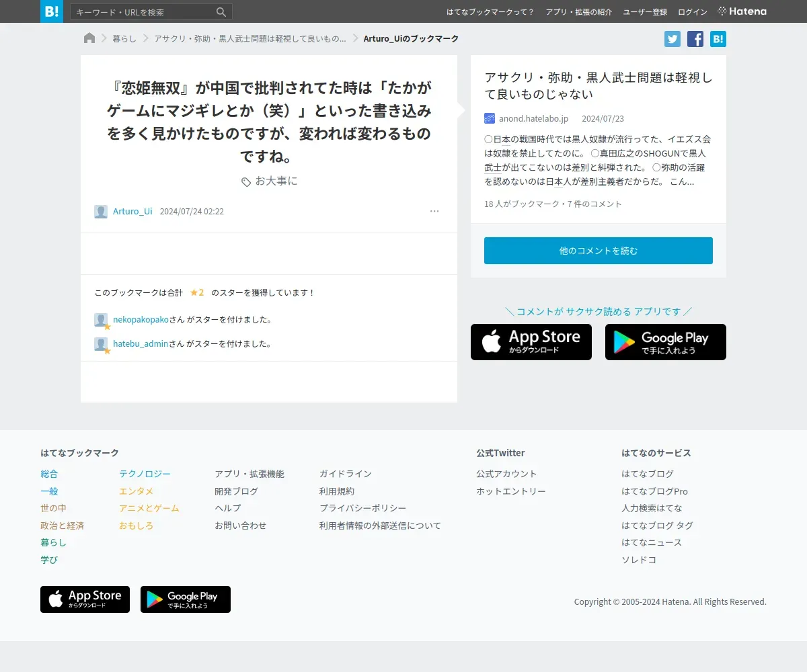Click the B! bookmark share icon
The width and height of the screenshot is (807, 672).
pos(718,39)
